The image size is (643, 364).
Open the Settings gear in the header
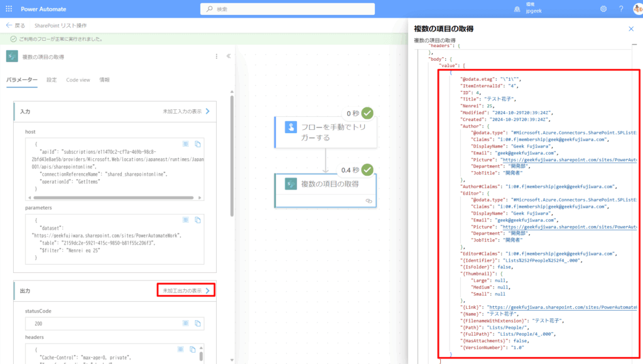[603, 9]
